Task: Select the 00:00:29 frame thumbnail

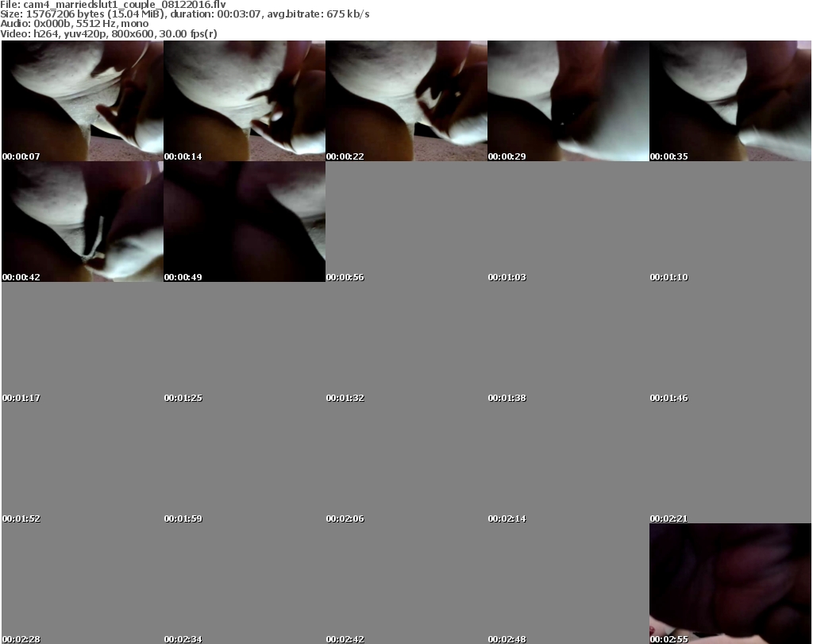Action: pos(568,101)
